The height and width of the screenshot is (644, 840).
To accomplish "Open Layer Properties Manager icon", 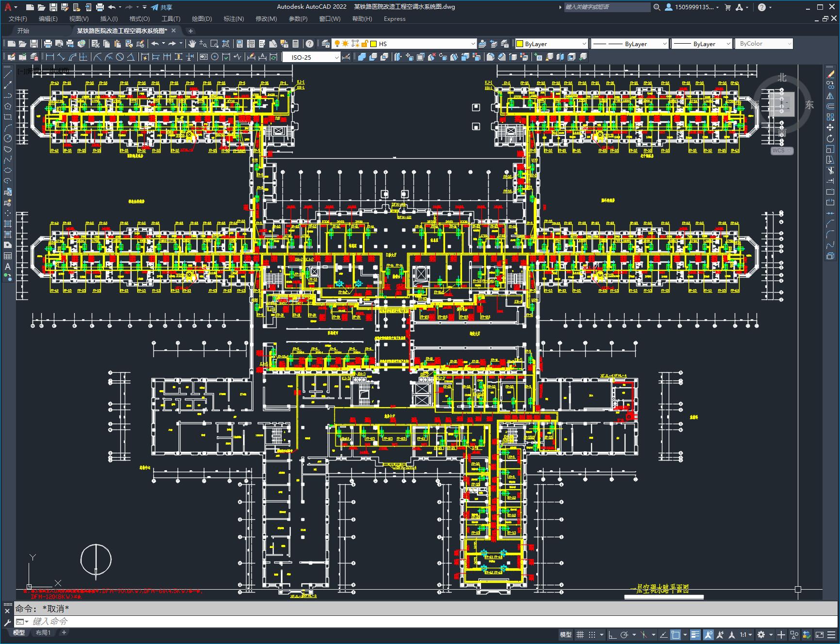I will coord(326,44).
